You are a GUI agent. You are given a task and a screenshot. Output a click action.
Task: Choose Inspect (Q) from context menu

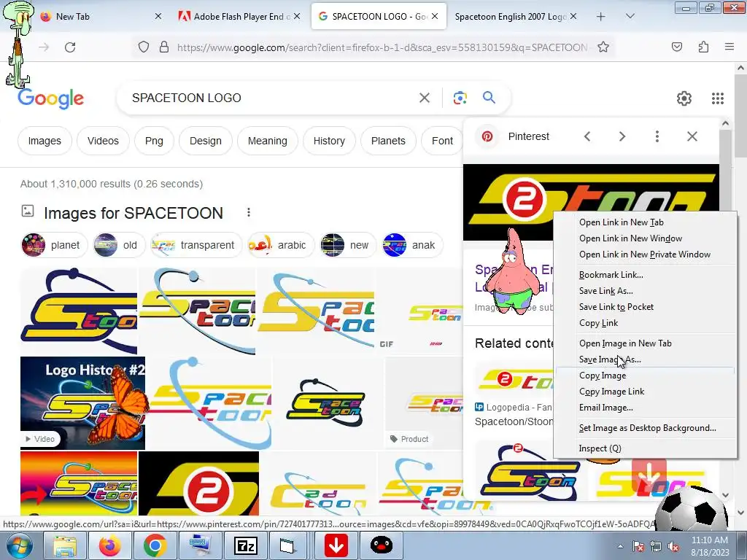[x=600, y=448]
